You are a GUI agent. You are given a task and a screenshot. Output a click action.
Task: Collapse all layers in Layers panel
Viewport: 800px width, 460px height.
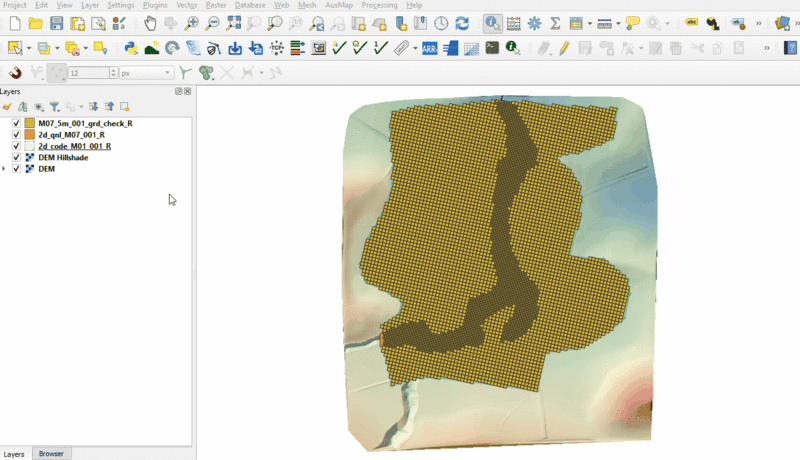click(109, 107)
